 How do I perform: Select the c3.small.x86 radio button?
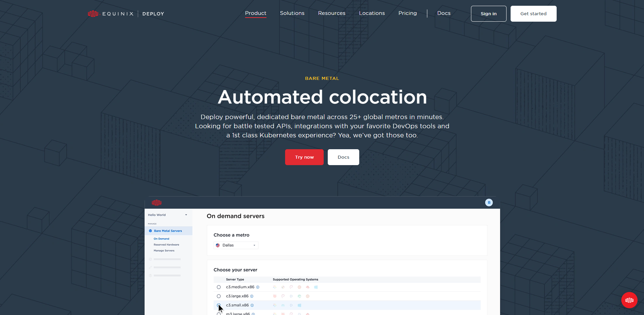tap(219, 305)
